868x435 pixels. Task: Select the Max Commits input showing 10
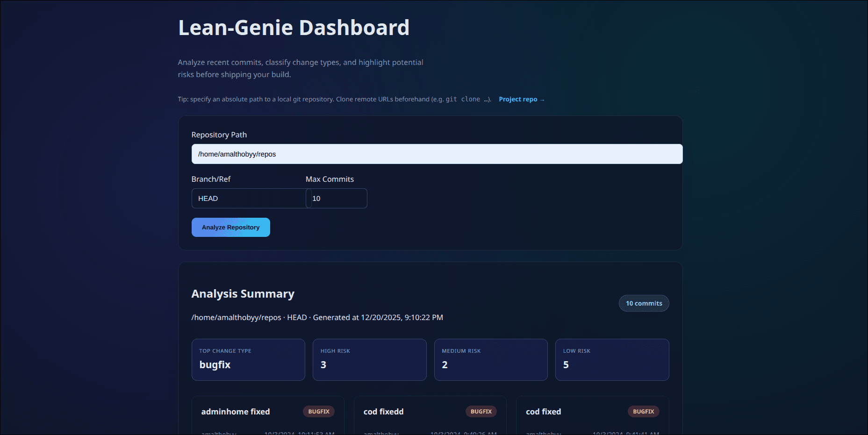point(337,198)
